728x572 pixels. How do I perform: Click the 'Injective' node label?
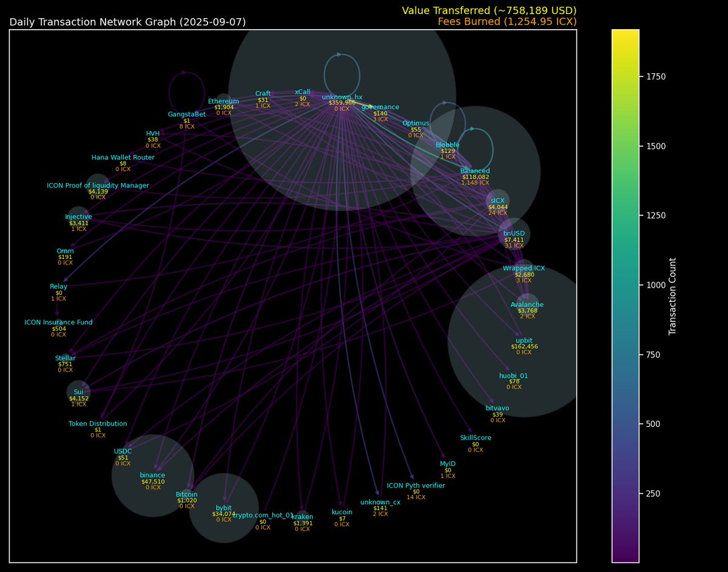point(78,217)
